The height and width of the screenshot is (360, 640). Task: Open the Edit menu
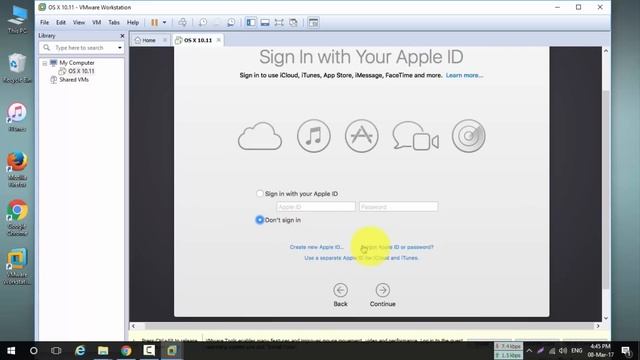(x=61, y=22)
